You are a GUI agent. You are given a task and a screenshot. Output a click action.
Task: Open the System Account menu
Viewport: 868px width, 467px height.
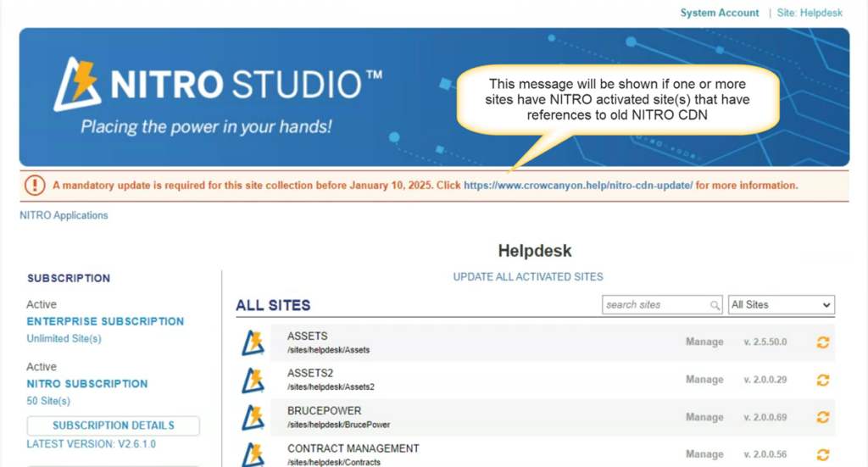click(x=719, y=13)
